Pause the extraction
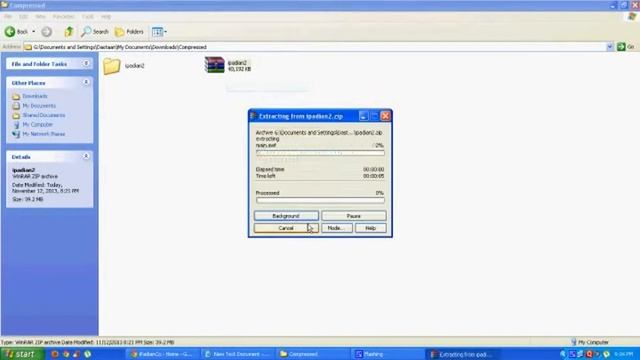 (353, 216)
